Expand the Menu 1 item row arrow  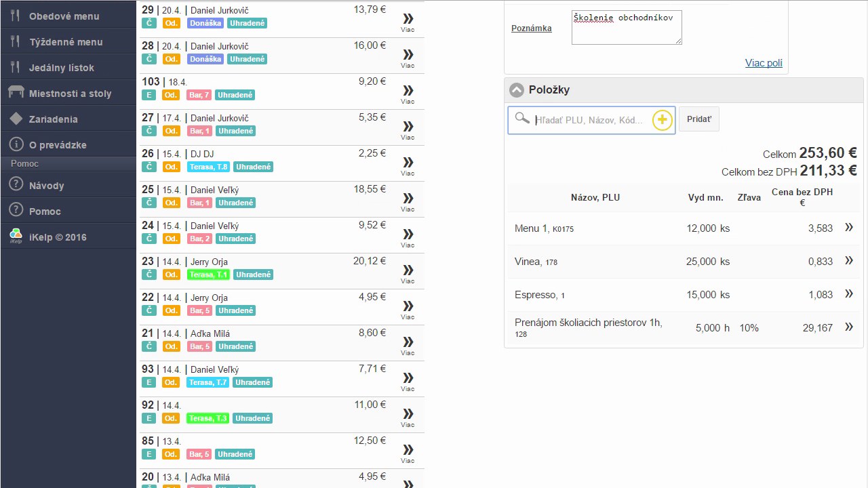(x=849, y=228)
